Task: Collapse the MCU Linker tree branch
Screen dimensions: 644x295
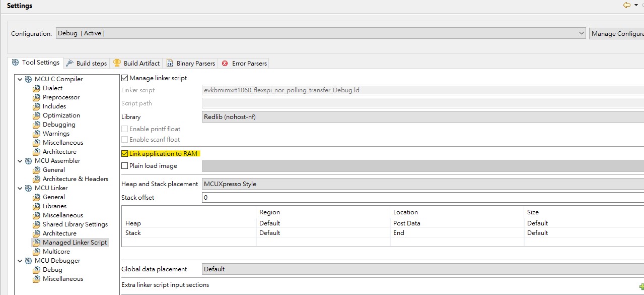Action: point(20,188)
